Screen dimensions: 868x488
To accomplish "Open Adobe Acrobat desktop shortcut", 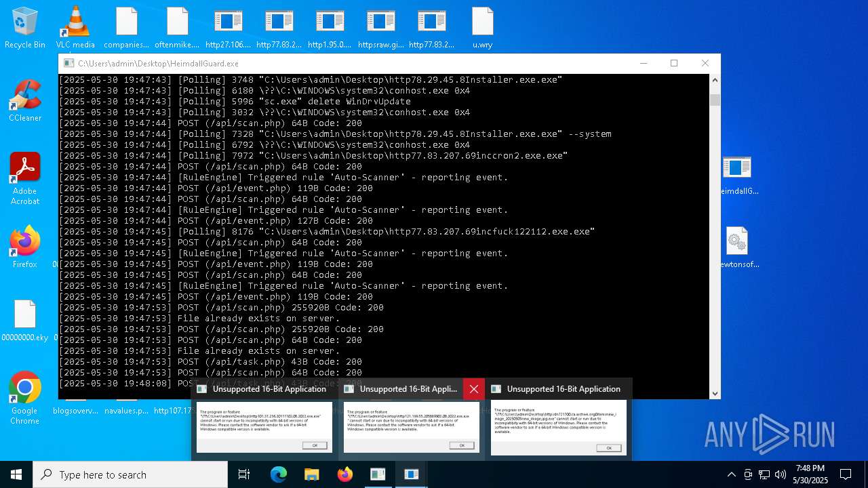I will (x=25, y=179).
